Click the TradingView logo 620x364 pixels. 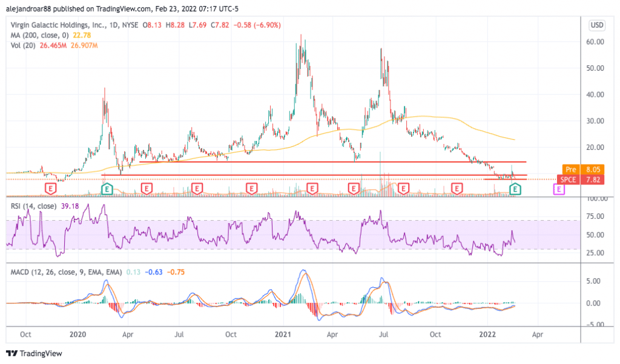click(35, 353)
